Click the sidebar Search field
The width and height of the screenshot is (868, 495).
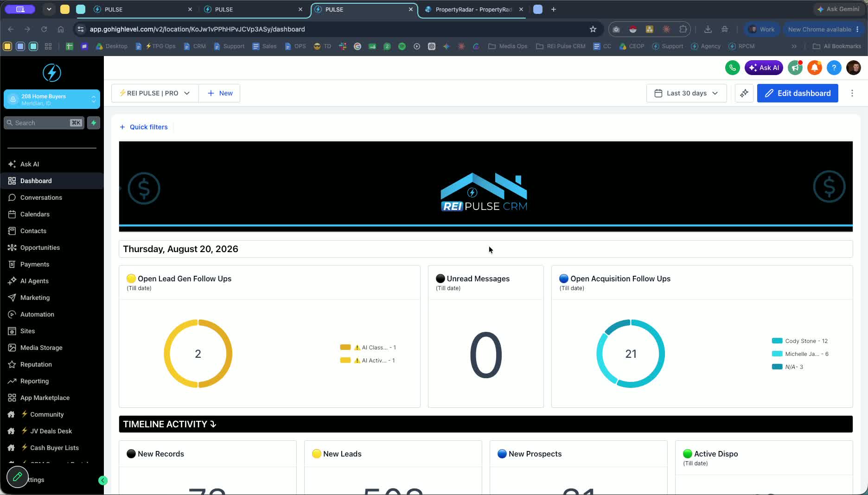[44, 123]
